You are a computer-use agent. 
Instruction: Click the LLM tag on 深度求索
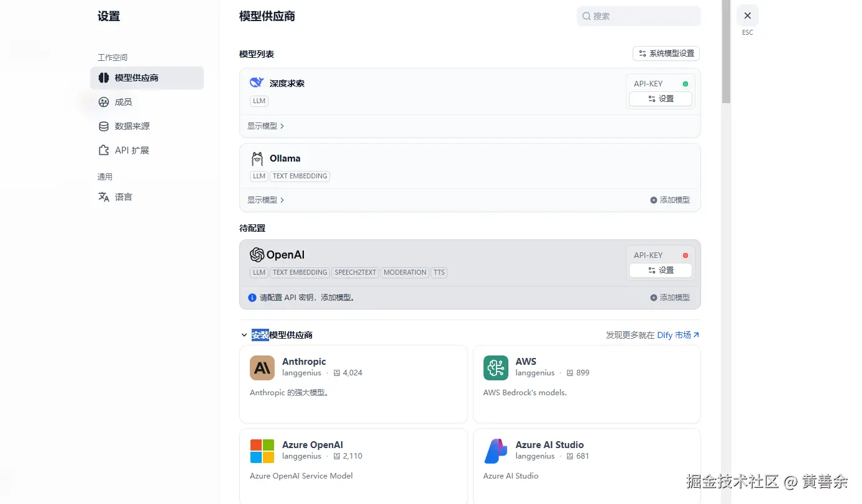click(x=259, y=101)
